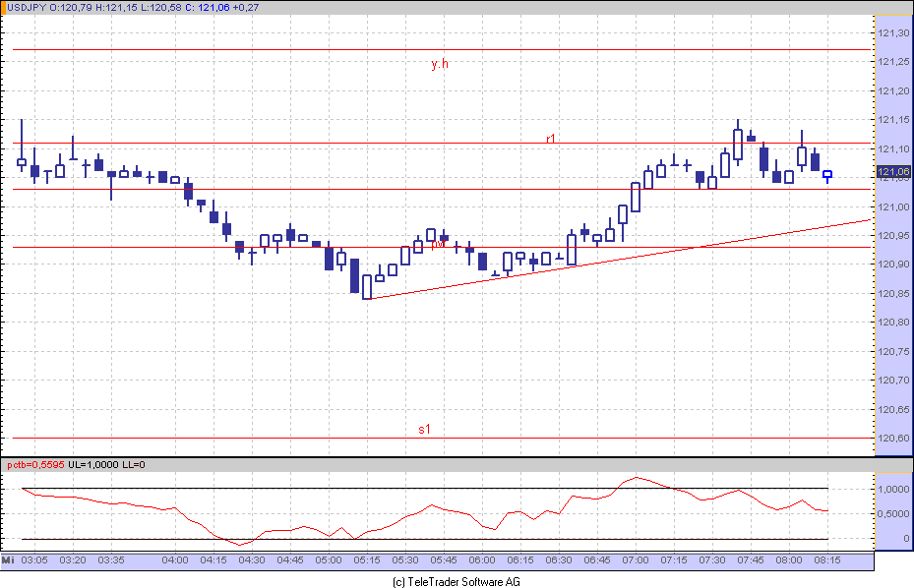Click the '(c) TeleTrader Software AG' copyright text
Screen dimensions: 914x588
pos(457,581)
